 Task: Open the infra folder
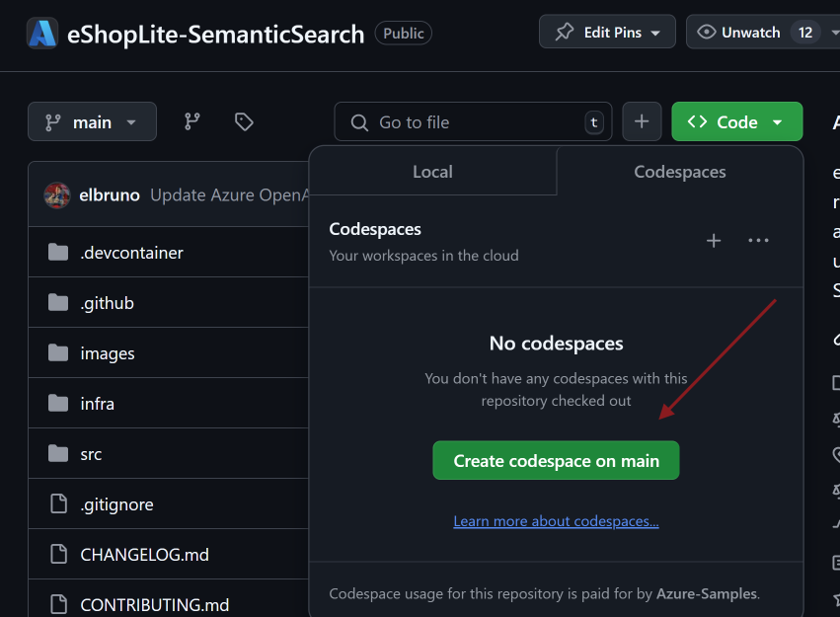click(97, 404)
